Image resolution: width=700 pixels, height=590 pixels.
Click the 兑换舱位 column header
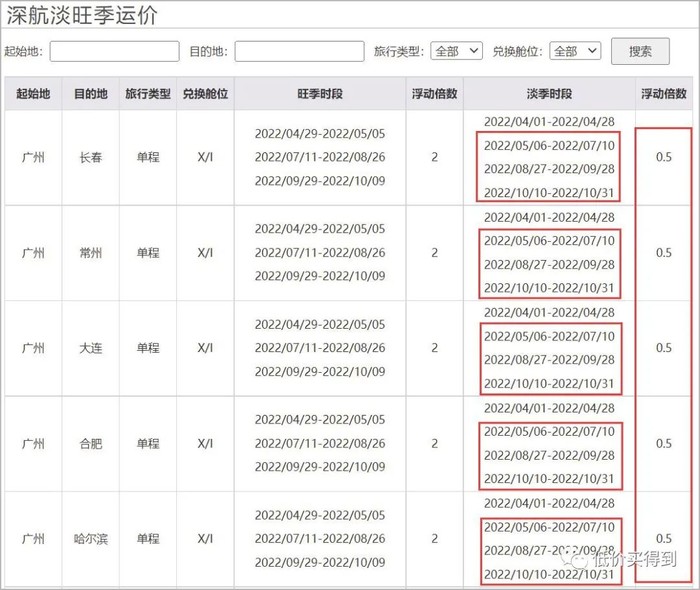pos(205,94)
